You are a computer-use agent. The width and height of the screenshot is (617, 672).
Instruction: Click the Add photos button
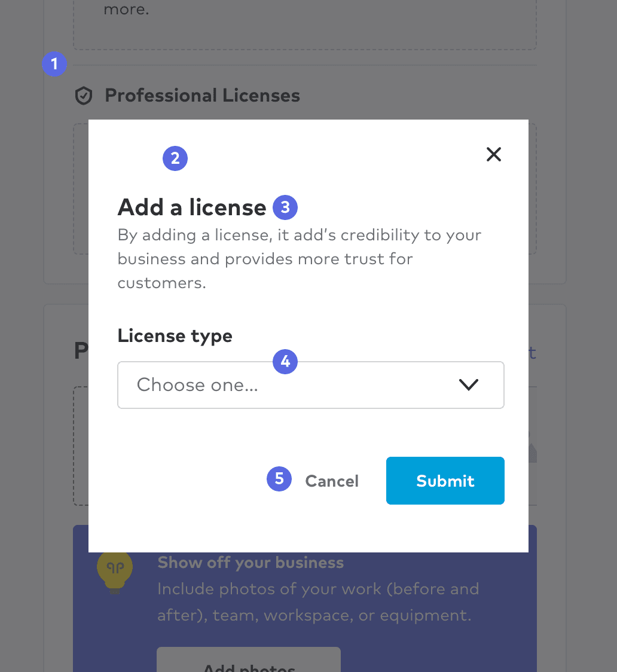[x=249, y=662]
